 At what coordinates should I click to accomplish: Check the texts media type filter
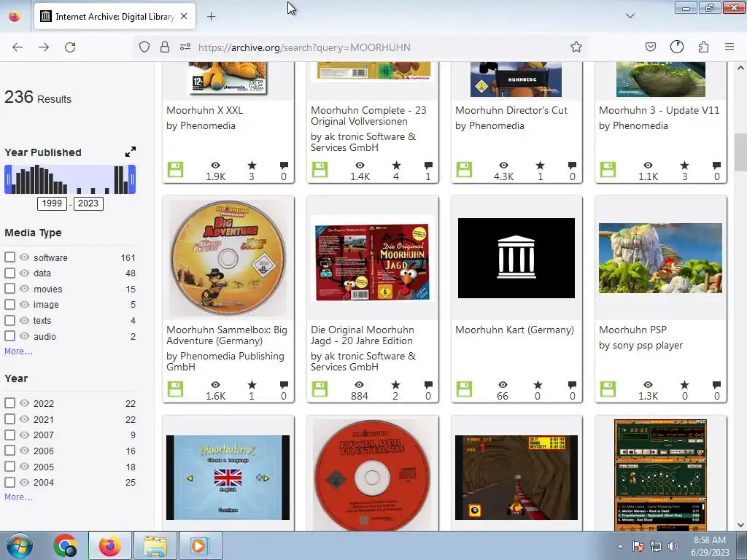point(9,320)
